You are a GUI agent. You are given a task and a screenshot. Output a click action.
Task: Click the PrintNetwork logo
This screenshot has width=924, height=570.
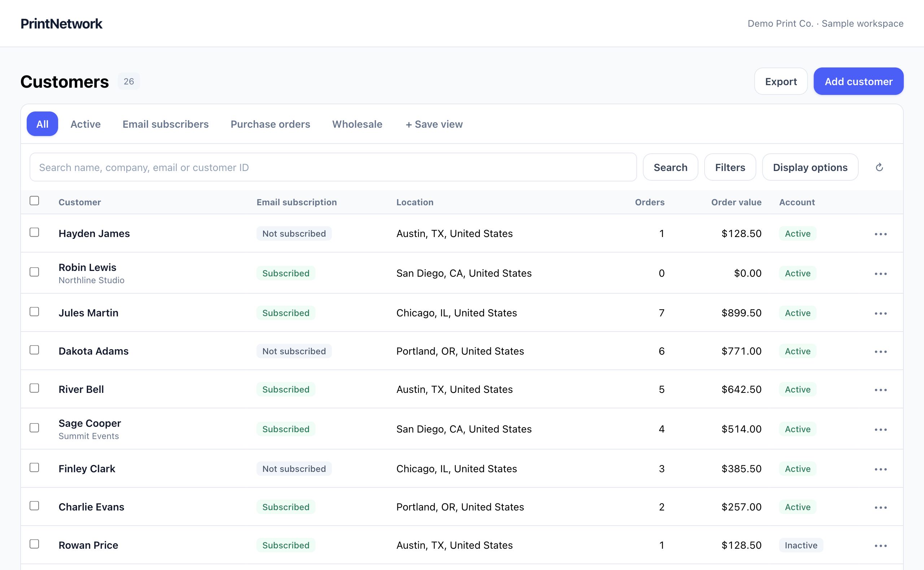coord(61,23)
